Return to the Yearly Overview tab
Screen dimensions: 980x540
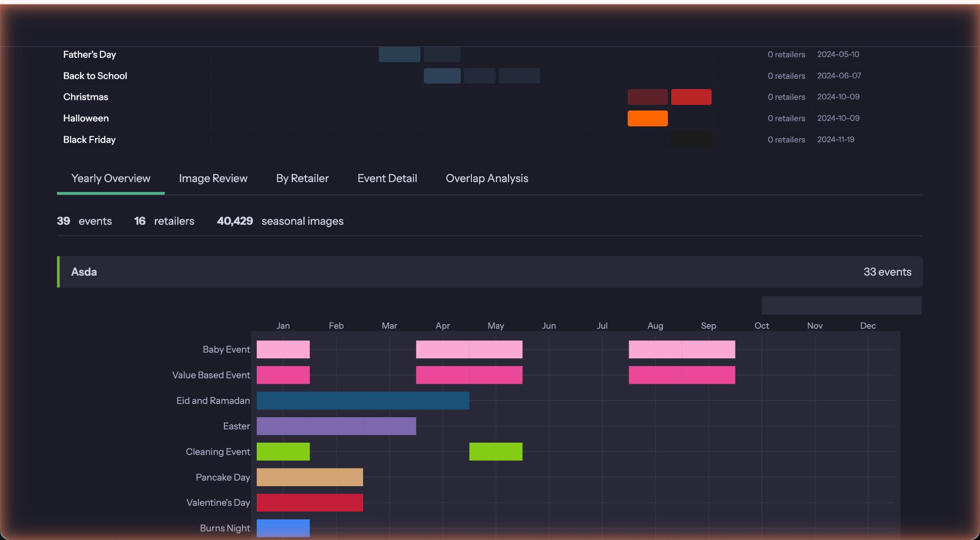pos(110,178)
